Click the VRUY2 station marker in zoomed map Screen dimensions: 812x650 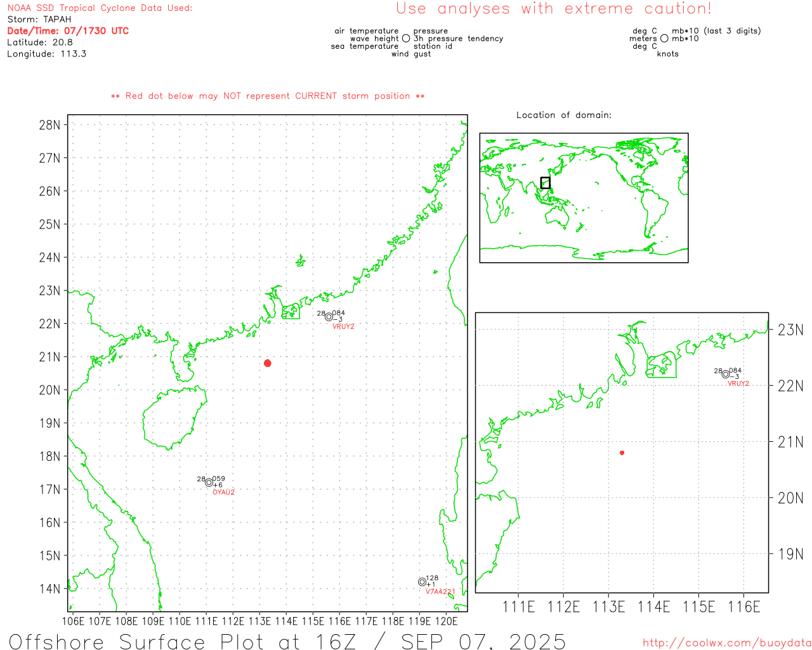726,374
